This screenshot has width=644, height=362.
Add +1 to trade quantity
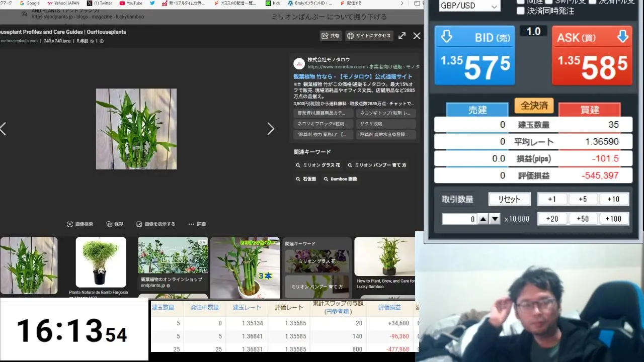(552, 199)
